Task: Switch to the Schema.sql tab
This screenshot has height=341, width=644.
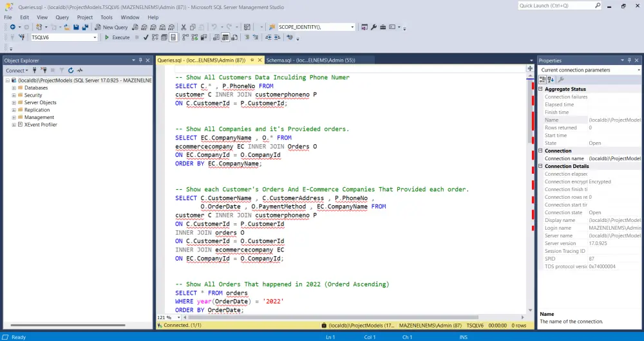Action: pos(310,60)
